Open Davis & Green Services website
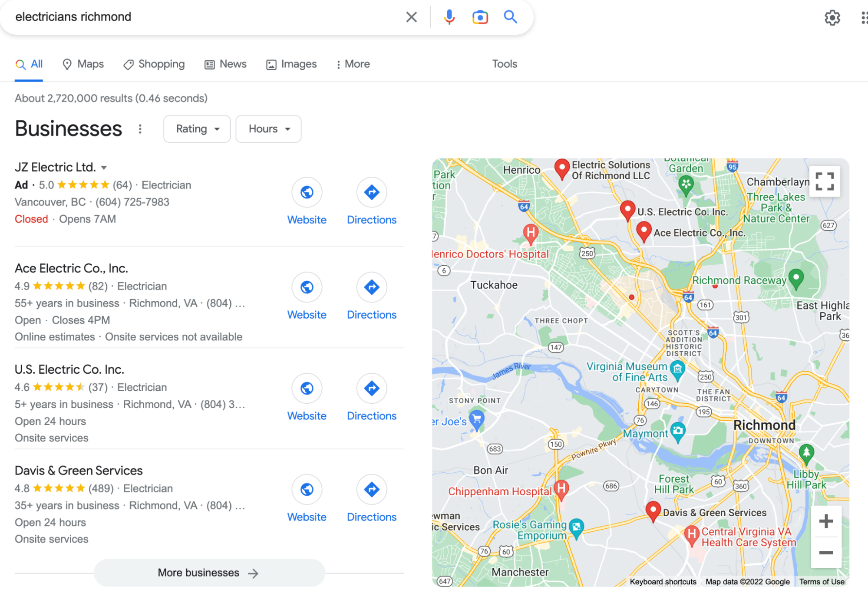Viewport: 868px width, 606px height. (x=307, y=489)
